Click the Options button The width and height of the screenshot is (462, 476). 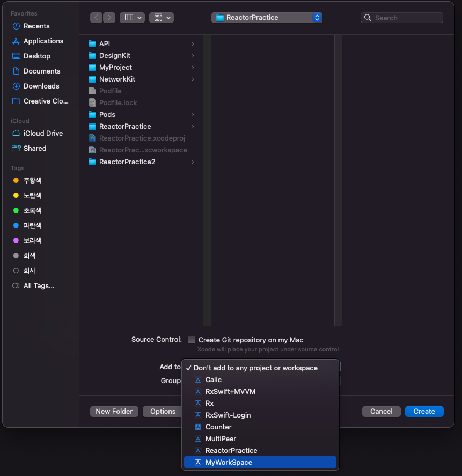pyautogui.click(x=163, y=412)
